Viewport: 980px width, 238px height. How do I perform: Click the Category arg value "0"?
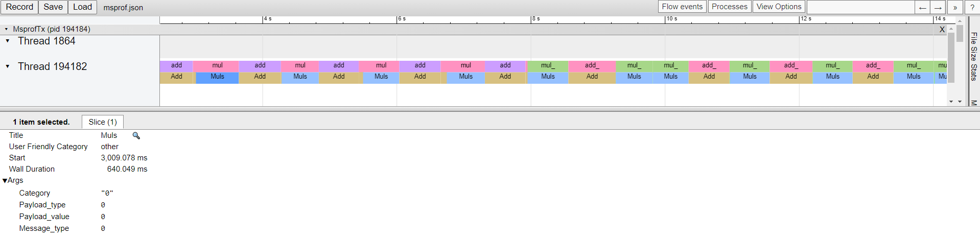(107, 193)
